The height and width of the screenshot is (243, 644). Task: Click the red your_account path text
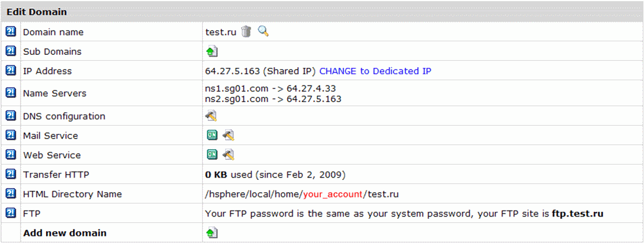tap(333, 194)
